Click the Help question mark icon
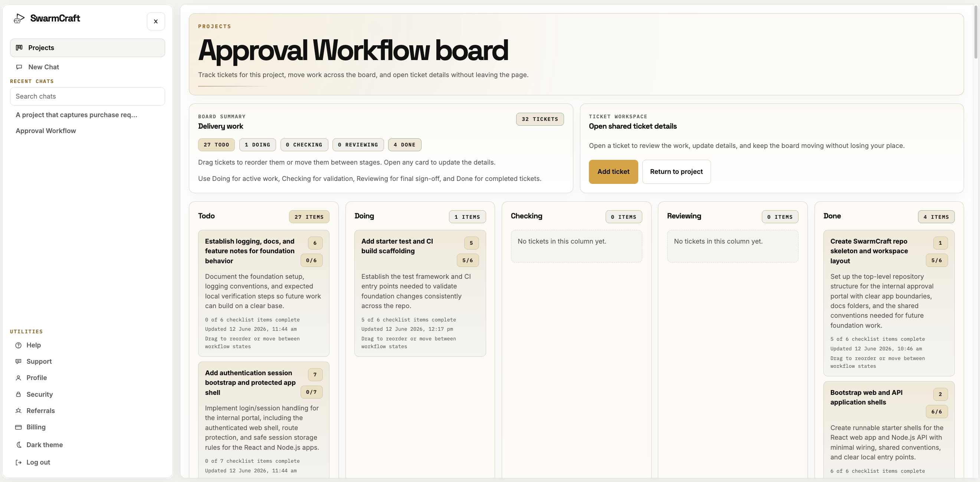Screen dimensions: 980x482 (x=18, y=345)
